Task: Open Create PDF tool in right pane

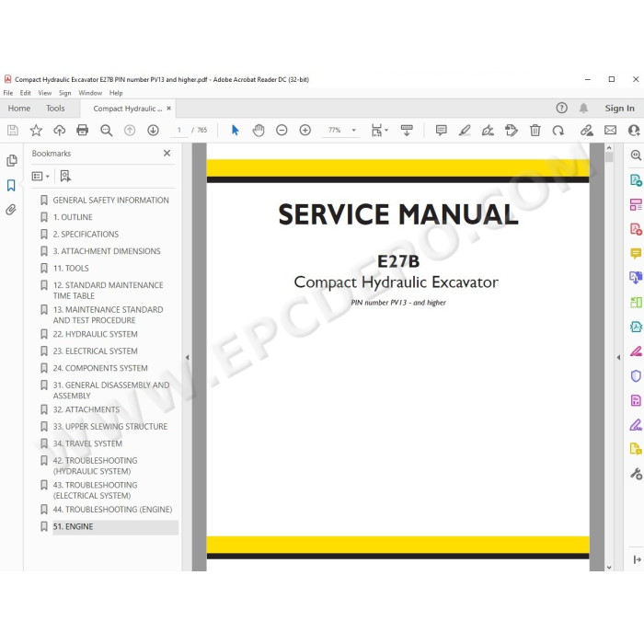Action: pos(636,229)
